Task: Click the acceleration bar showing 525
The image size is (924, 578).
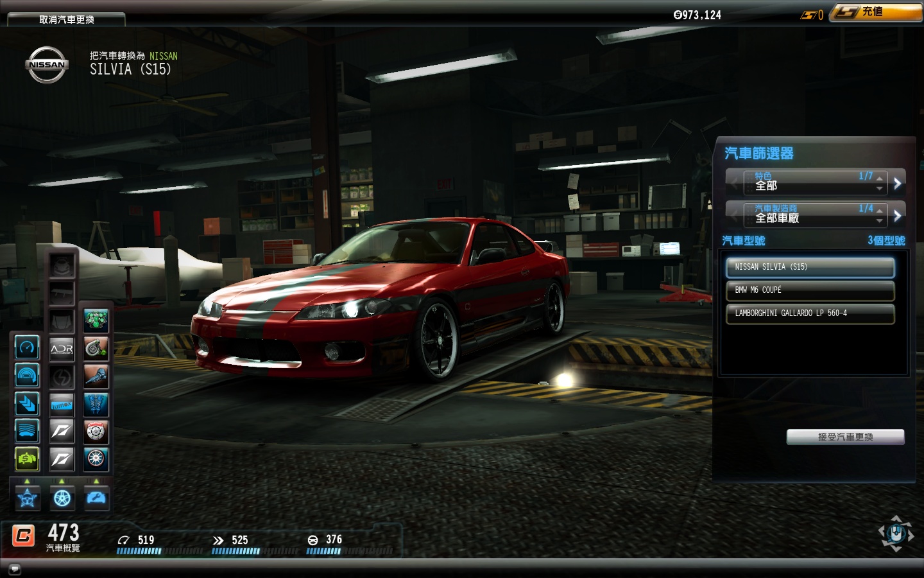Action: [254, 551]
